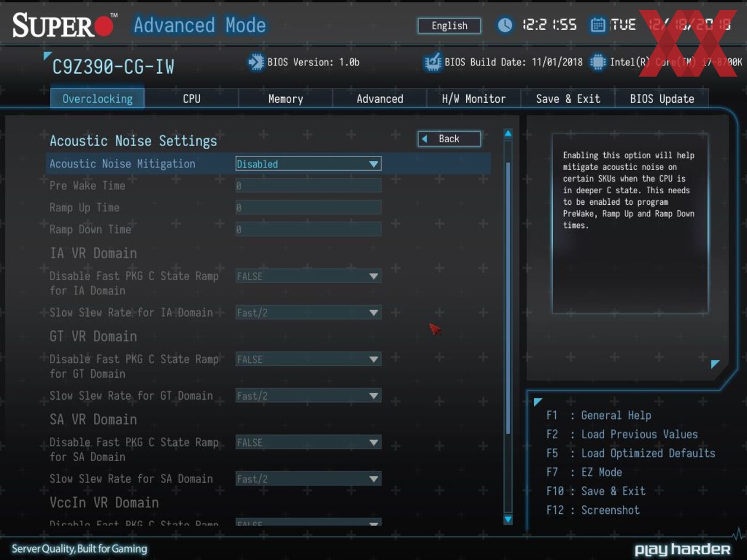747x560 pixels.
Task: Click the Intel CPU processor icon
Action: (x=598, y=62)
